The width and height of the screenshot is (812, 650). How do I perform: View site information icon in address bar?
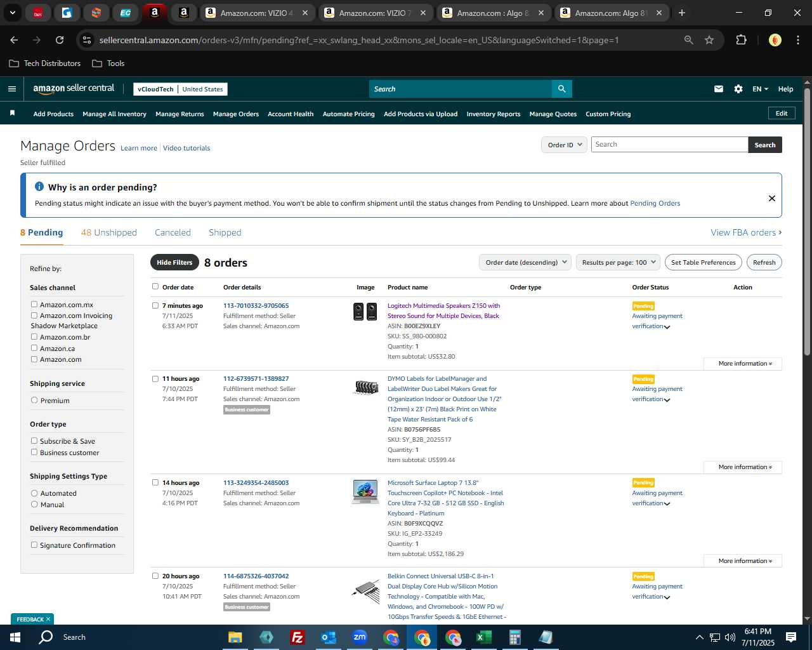pos(87,40)
